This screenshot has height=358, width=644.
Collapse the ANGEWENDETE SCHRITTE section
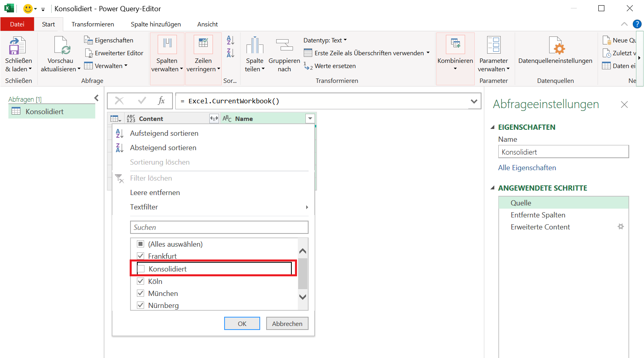click(493, 188)
